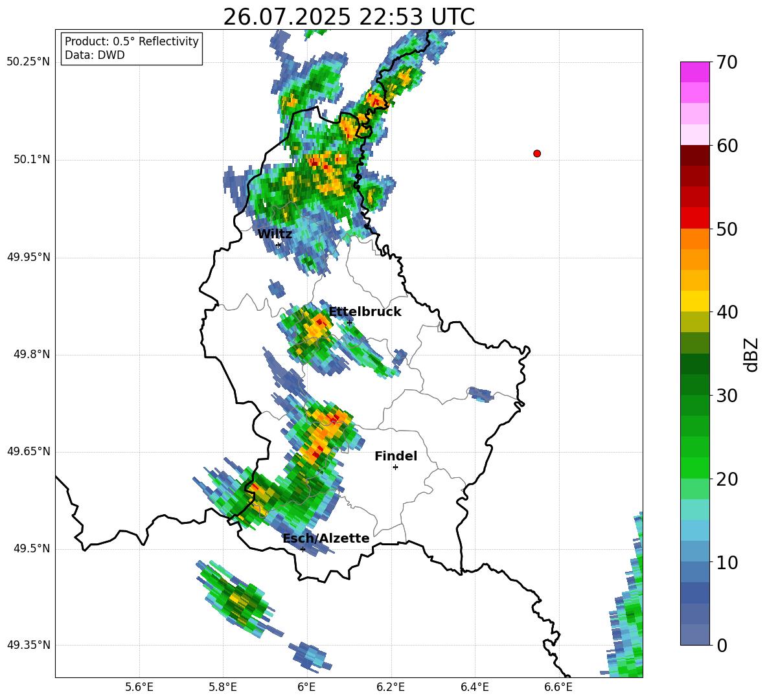Click the 6.6°E longitude label

coord(558,687)
